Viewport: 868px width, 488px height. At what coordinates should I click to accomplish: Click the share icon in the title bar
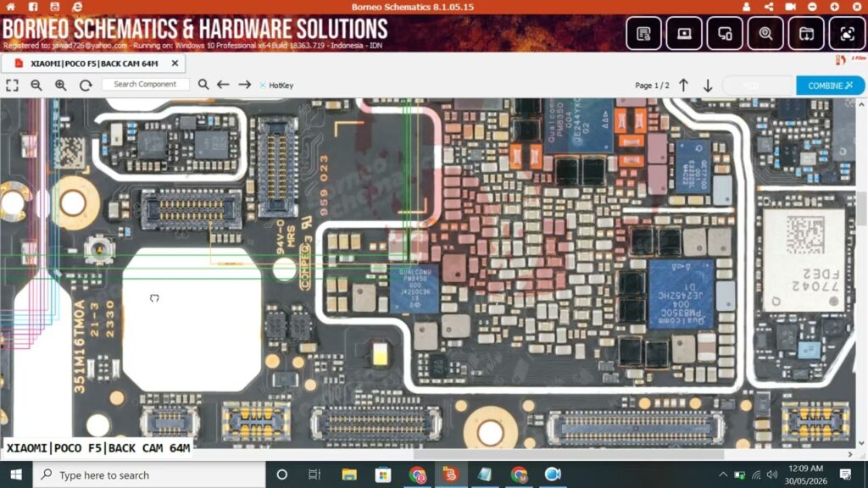[x=769, y=7]
